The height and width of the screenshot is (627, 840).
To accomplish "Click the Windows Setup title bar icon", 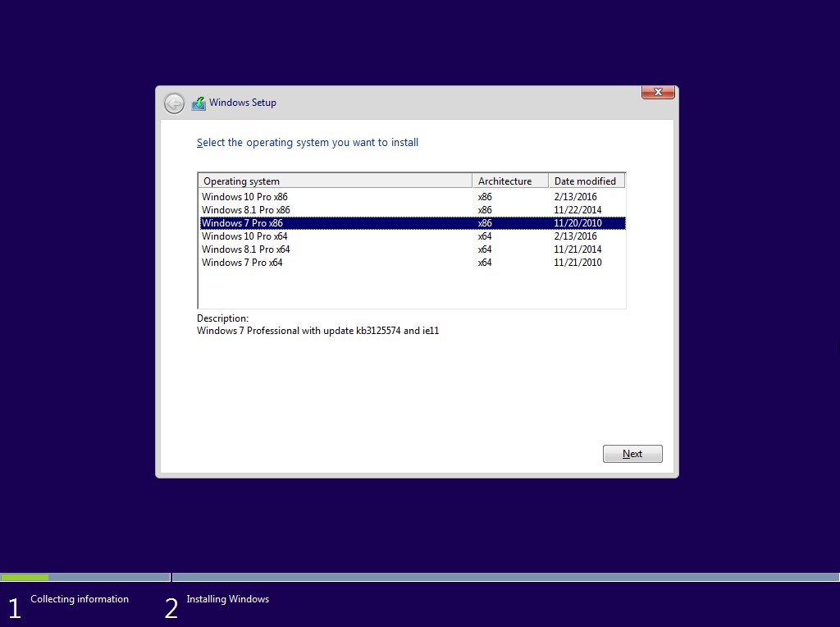I will 199,103.
